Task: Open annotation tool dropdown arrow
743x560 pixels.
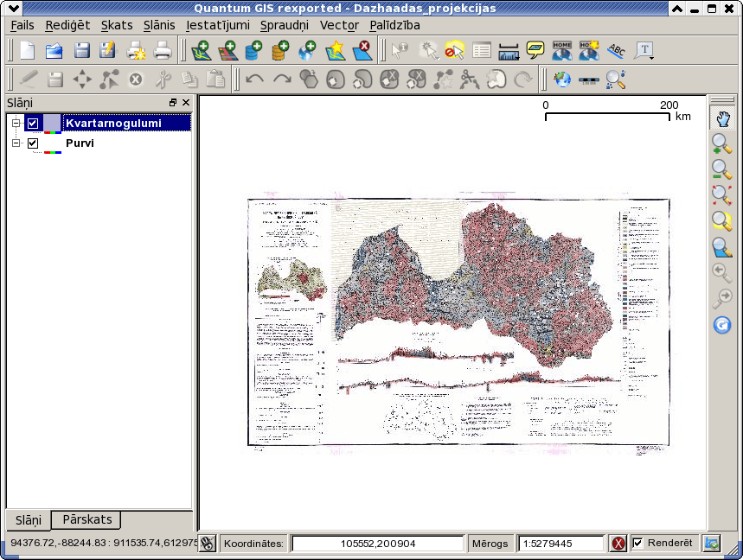Action: click(x=652, y=58)
